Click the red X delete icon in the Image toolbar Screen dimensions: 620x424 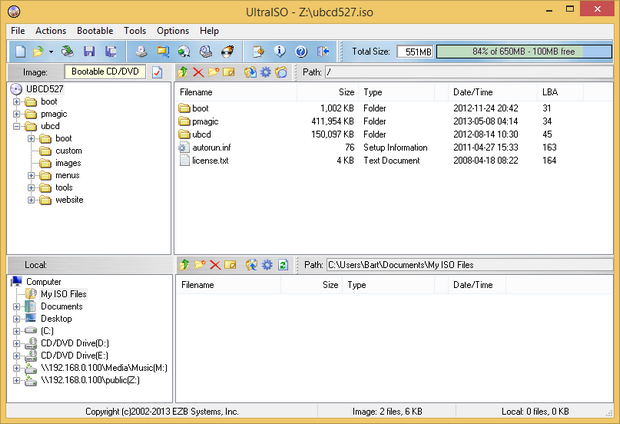198,72
